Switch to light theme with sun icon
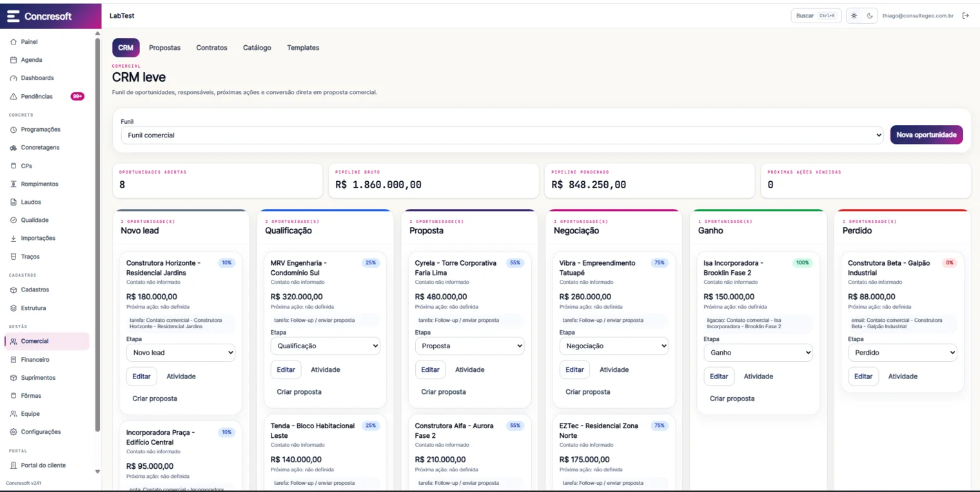 click(x=854, y=15)
